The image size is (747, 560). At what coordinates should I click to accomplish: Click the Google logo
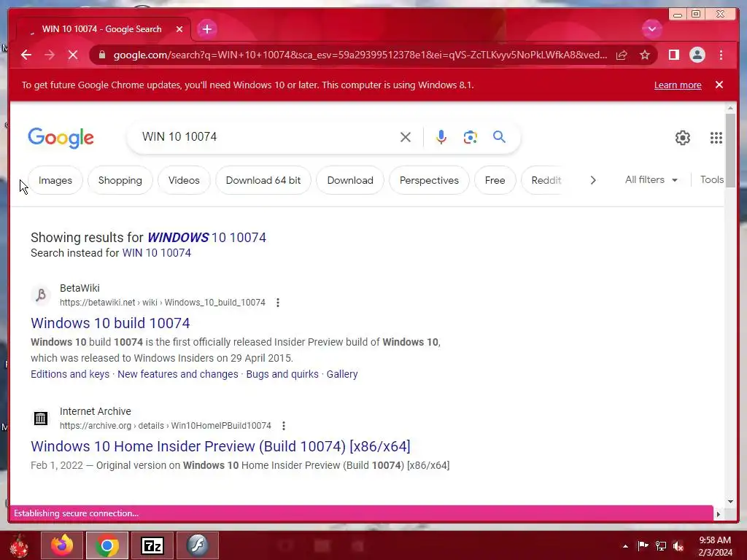[61, 138]
